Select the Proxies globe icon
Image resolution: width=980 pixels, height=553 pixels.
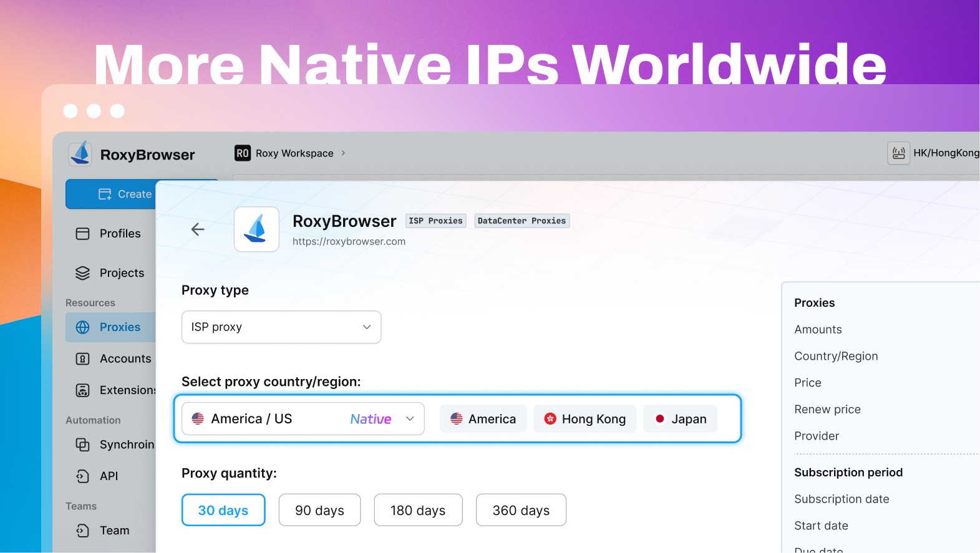click(x=82, y=327)
